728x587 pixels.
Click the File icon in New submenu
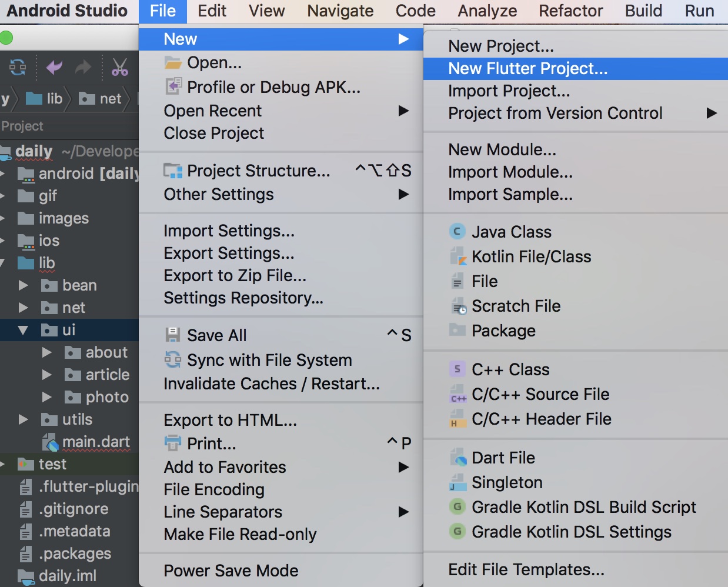457,281
